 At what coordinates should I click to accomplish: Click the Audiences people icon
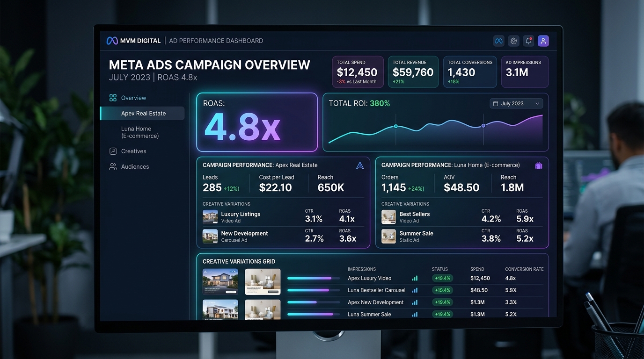[113, 166]
